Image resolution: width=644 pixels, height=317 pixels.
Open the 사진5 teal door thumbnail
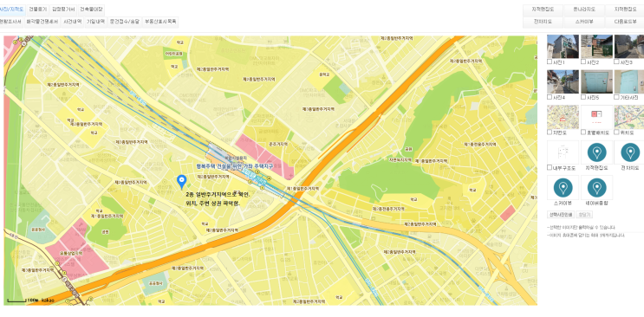click(597, 81)
